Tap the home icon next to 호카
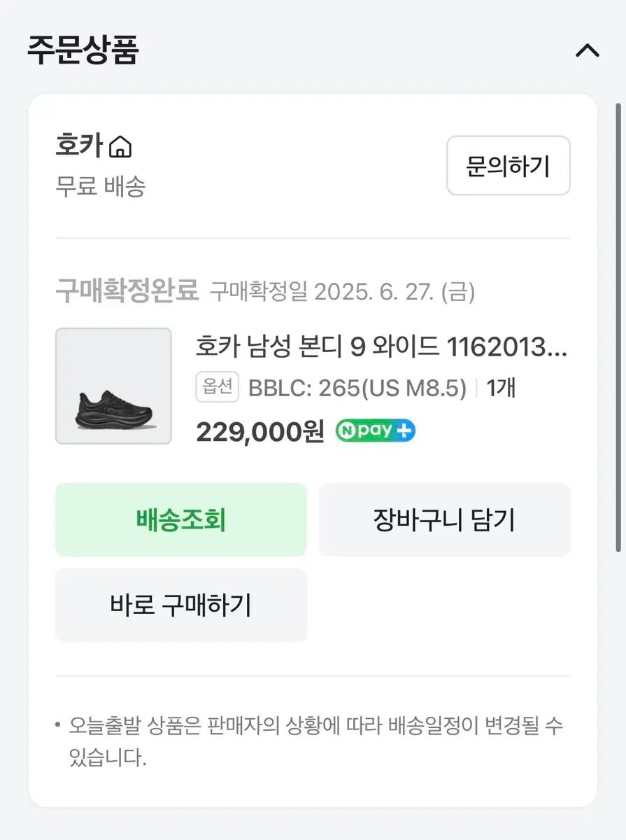Screen dimensions: 626x840 pyautogui.click(x=120, y=147)
